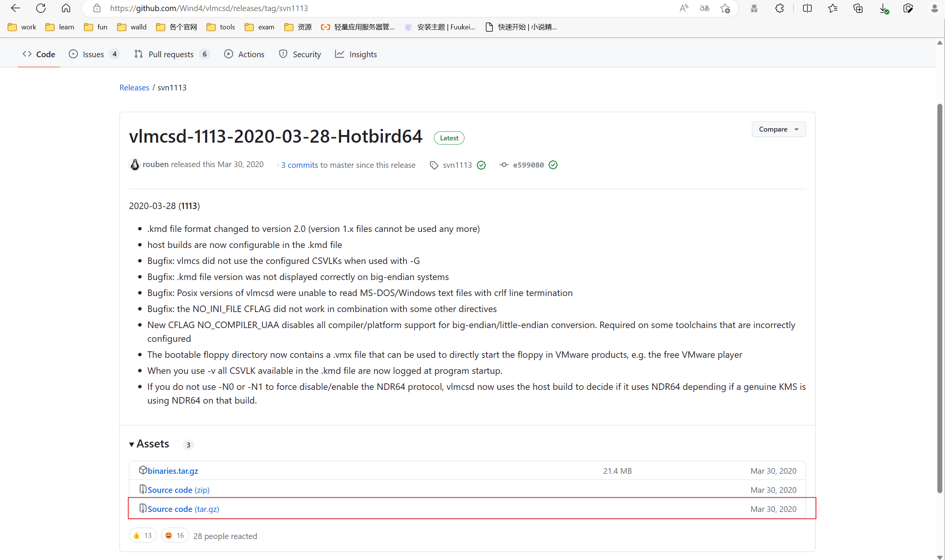Toggle the smiley reaction with 16
Image resolution: width=945 pixels, height=560 pixels.
pos(175,535)
